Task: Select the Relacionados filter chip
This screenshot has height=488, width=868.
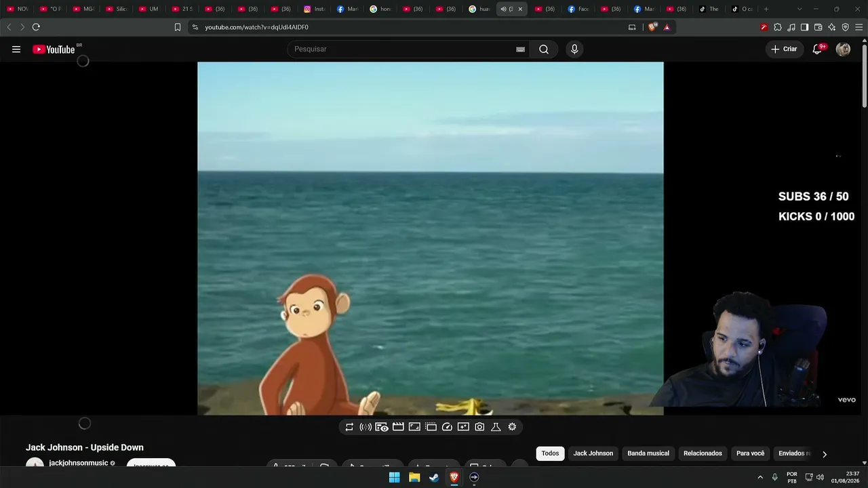Action: coord(703,453)
